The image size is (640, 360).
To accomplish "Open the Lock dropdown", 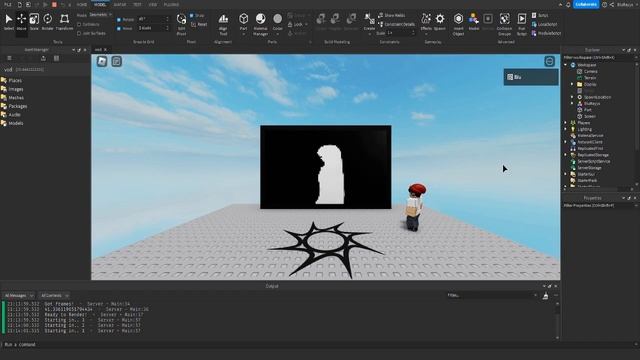I will pos(298,24).
